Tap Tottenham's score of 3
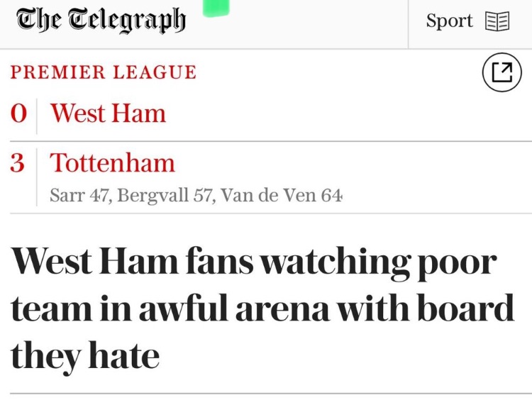The image size is (532, 400). (18, 163)
